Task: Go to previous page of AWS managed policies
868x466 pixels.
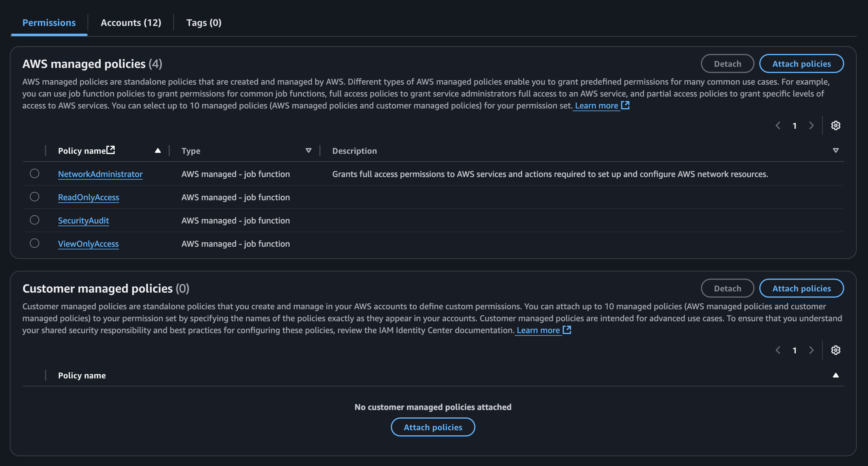Action: tap(778, 126)
